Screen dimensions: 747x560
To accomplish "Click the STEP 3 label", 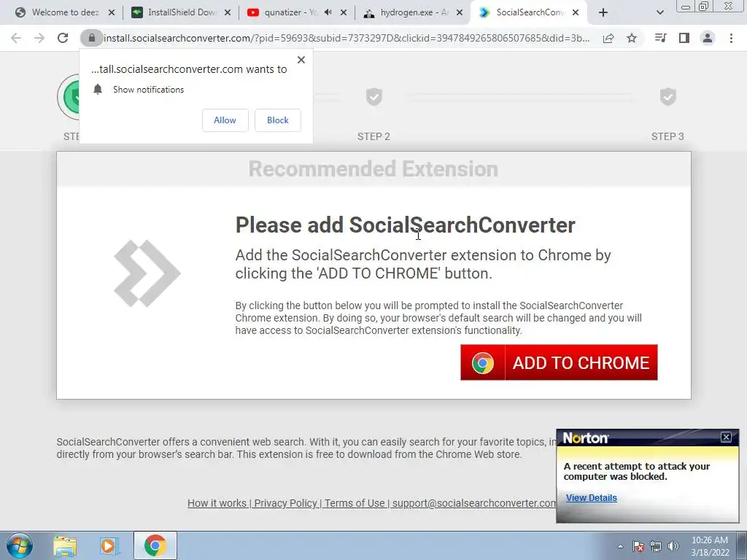I will [x=667, y=136].
